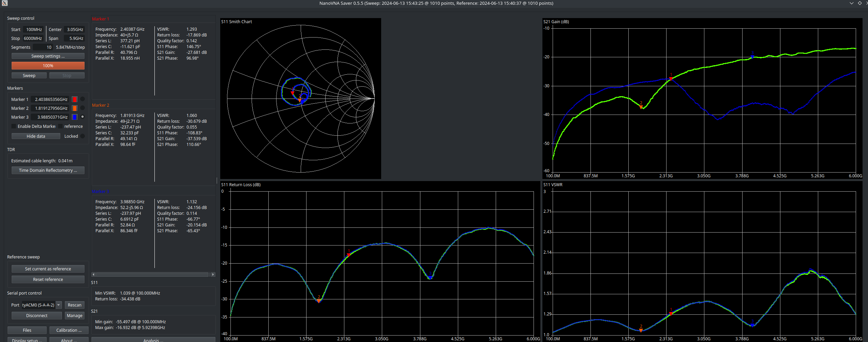Viewport: 868px width, 342px height.
Task: Open the About dialog
Action: coord(69,340)
